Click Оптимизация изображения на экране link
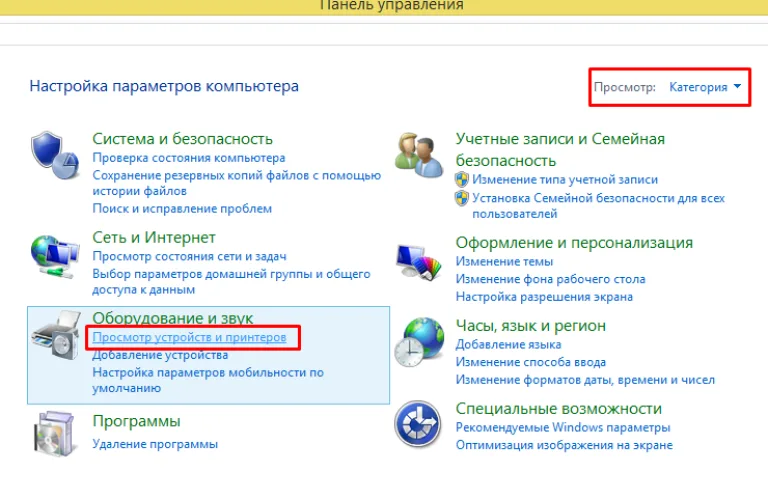The width and height of the screenshot is (768, 500). tap(564, 445)
